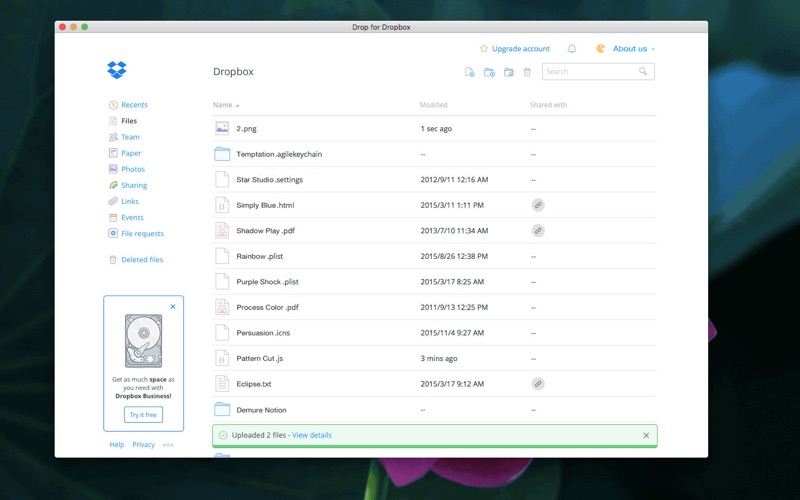Click the Pattern Cut.js file icon
The width and height of the screenshot is (800, 500).
(222, 358)
